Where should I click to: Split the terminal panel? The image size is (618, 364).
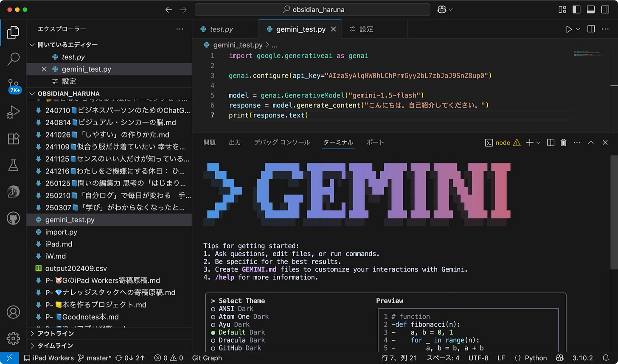tap(551, 143)
